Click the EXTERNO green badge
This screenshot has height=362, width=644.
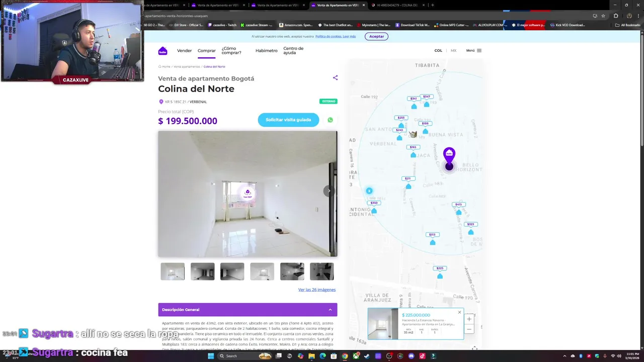[x=329, y=101]
